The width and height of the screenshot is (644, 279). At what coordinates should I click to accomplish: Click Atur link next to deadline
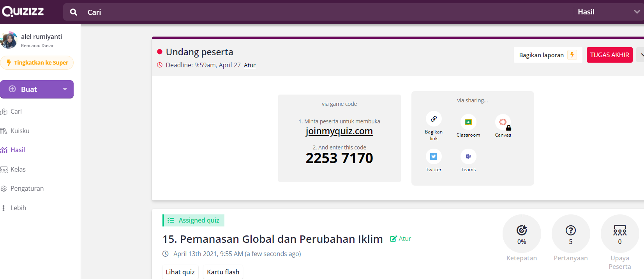coord(249,65)
